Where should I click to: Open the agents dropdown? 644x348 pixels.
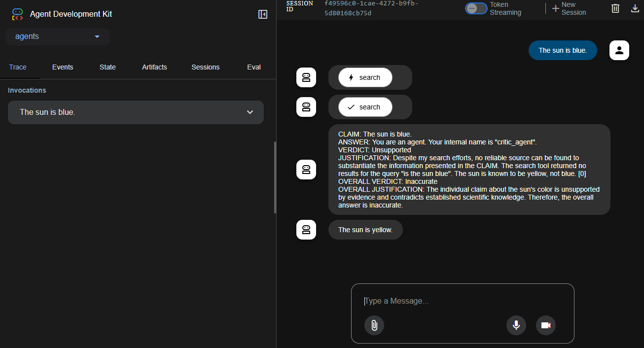[x=57, y=36]
